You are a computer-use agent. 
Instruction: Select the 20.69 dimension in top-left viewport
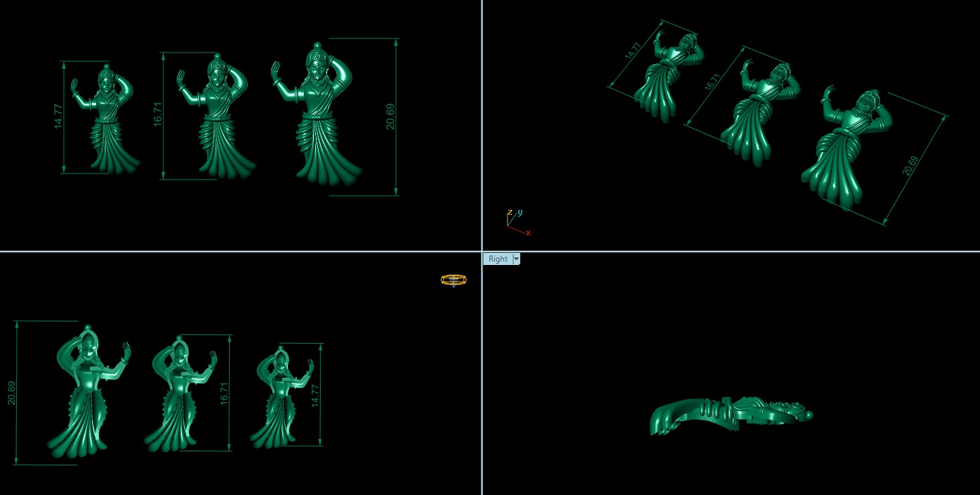point(391,116)
